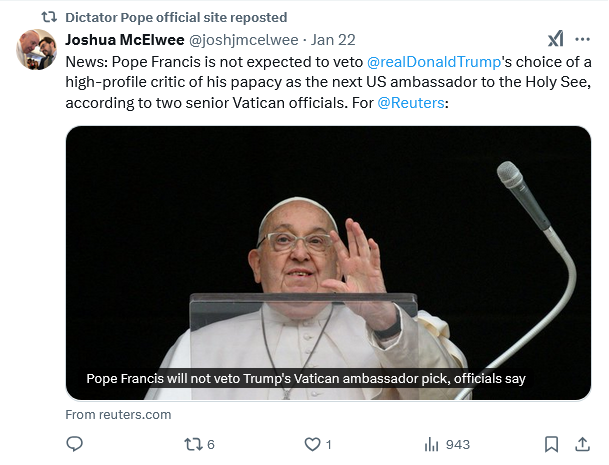This screenshot has height=465, width=609.
Task: Click the share post icon
Action: [582, 444]
